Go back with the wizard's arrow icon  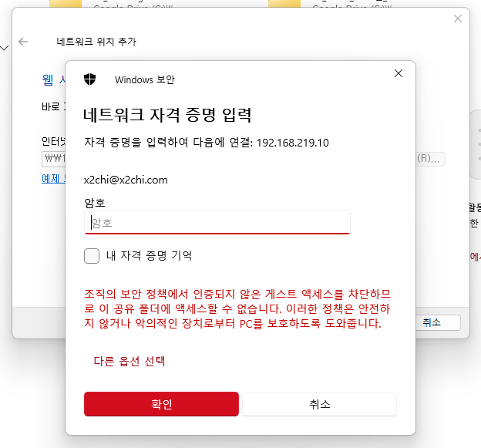(23, 42)
